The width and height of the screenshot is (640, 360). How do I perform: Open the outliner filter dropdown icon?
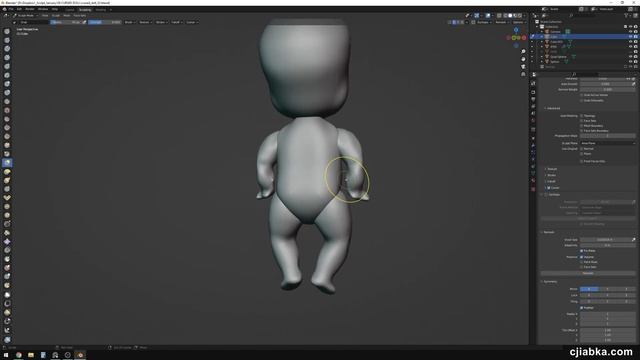pyautogui.click(x=627, y=16)
